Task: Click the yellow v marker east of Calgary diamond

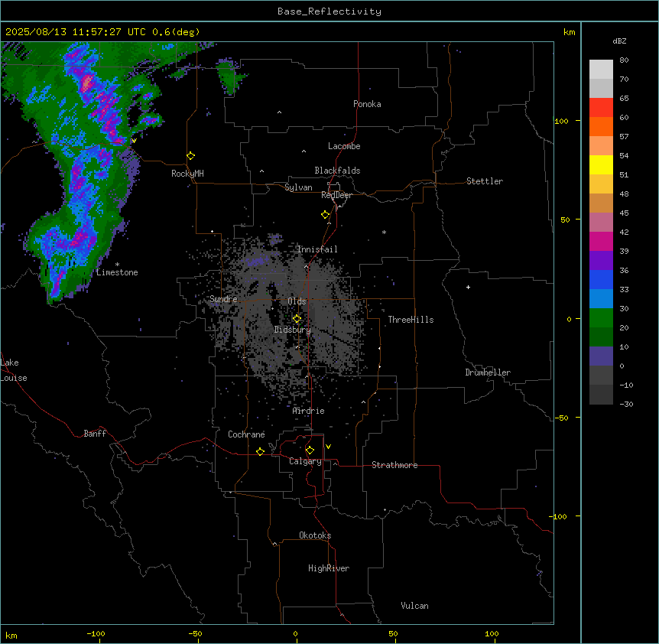Action: (328, 447)
